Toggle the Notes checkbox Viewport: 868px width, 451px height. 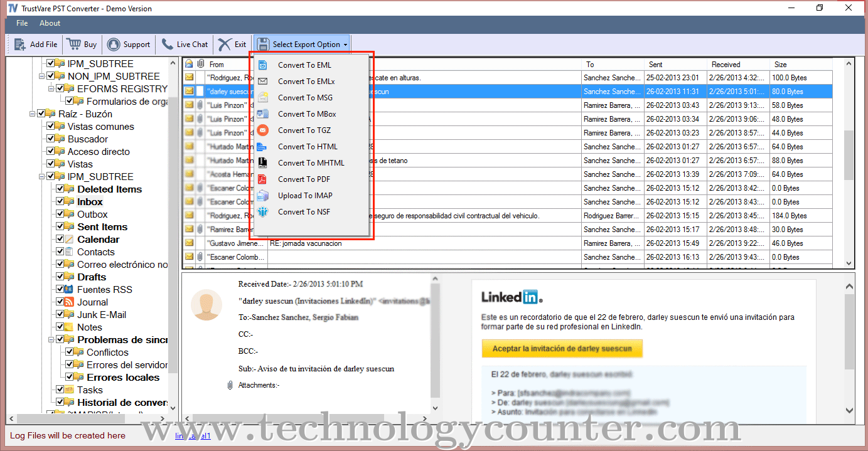60,327
